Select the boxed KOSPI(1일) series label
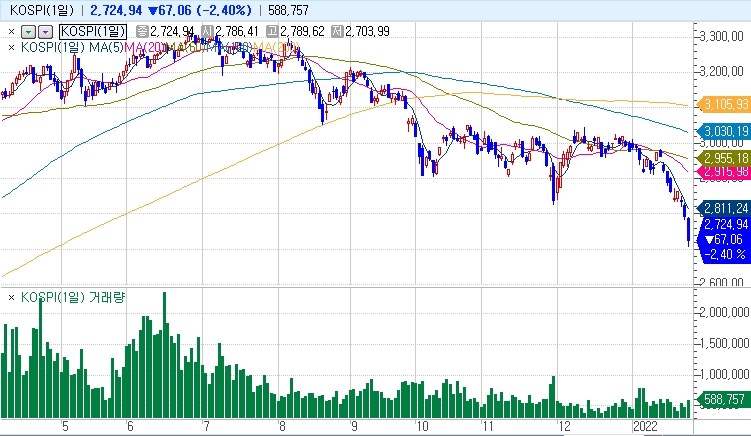 93,32
